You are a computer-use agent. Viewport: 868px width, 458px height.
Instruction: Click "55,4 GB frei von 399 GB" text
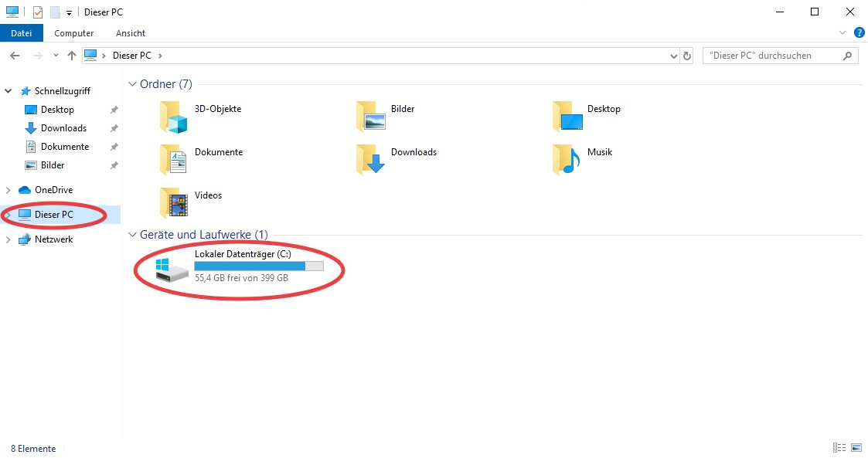point(241,278)
